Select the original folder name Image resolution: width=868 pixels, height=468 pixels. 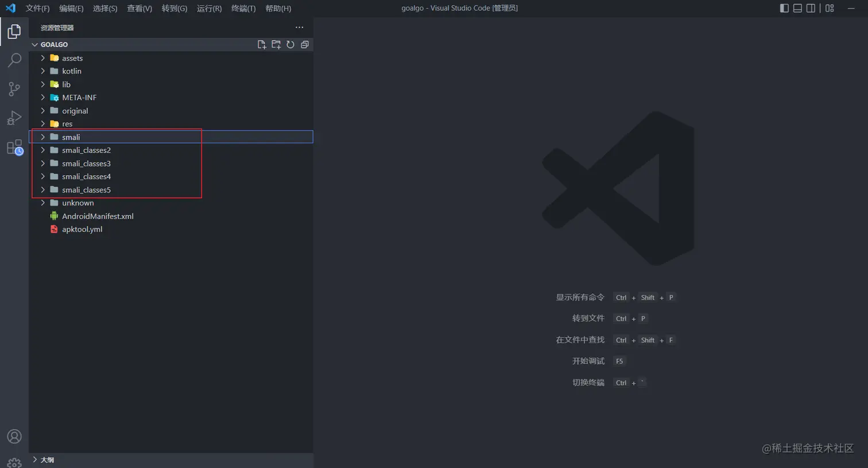[x=75, y=111]
